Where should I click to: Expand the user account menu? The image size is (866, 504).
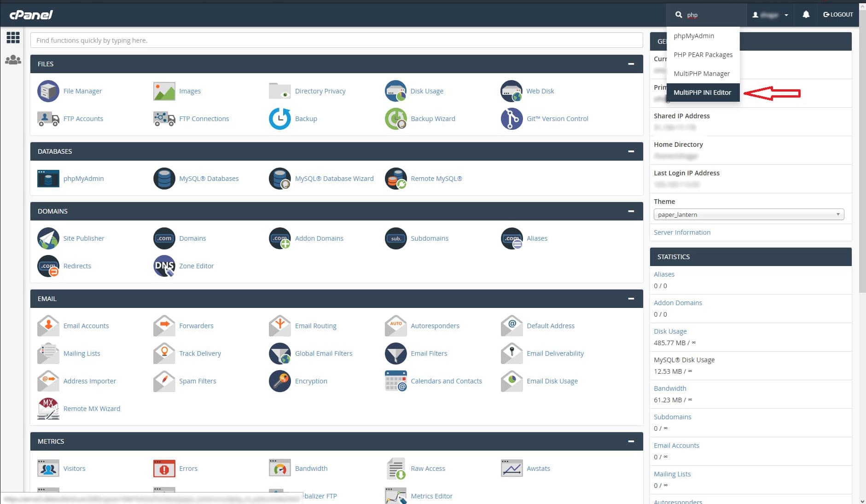tap(770, 15)
